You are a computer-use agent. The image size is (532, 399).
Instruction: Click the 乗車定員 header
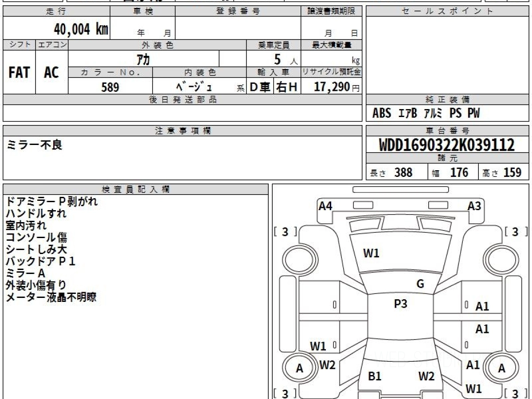pos(274,45)
